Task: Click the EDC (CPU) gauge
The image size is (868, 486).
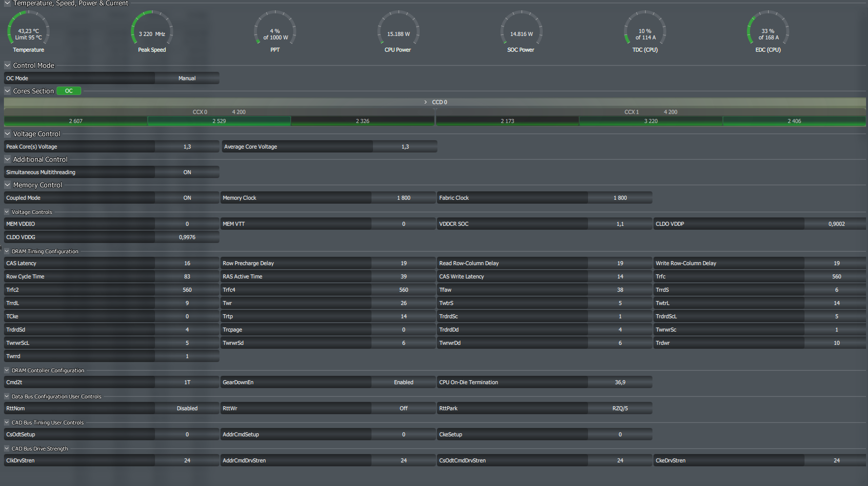Action: coord(768,30)
